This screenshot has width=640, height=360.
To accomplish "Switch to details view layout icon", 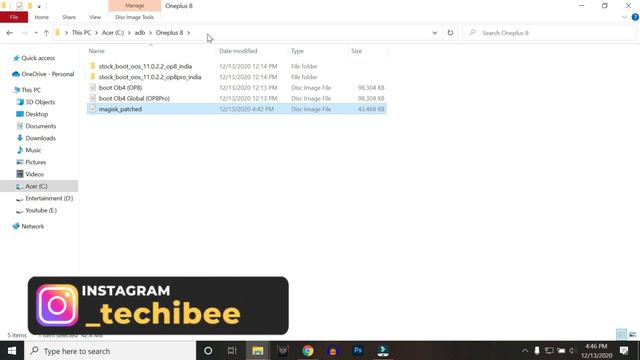I will click(x=621, y=334).
